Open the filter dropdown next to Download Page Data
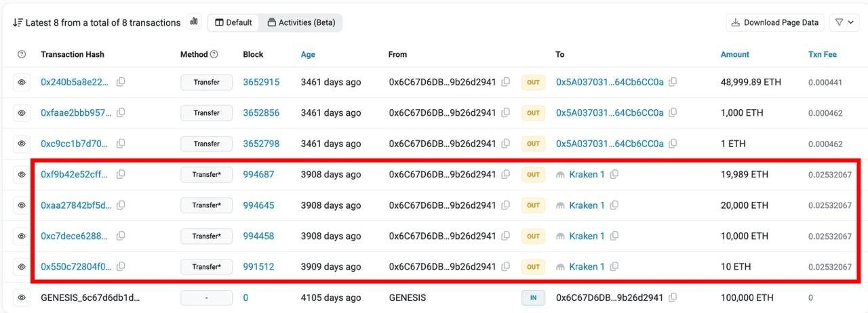The width and height of the screenshot is (868, 313). (844, 22)
